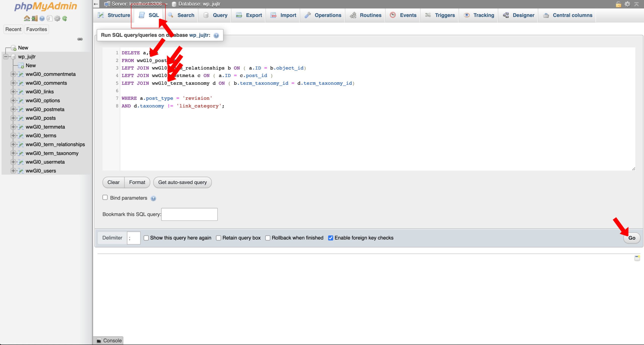This screenshot has width=644, height=345.
Task: Check Show this query here again
Action: point(146,238)
